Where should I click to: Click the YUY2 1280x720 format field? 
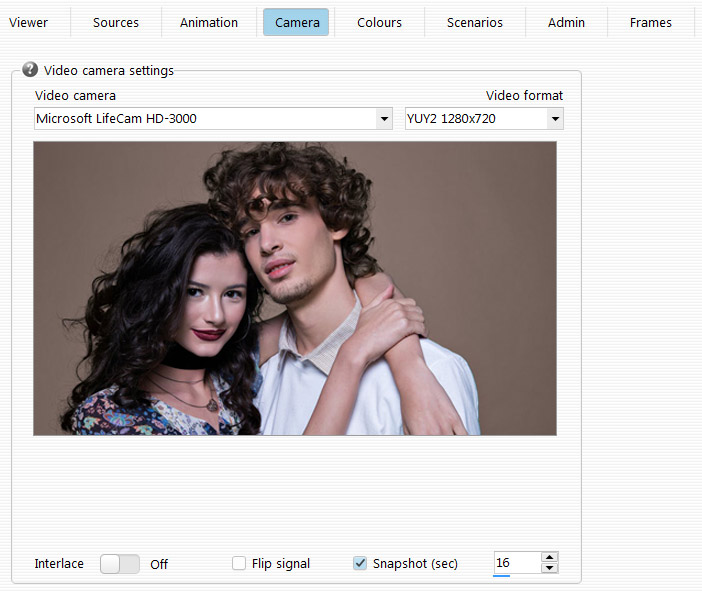tap(475, 119)
